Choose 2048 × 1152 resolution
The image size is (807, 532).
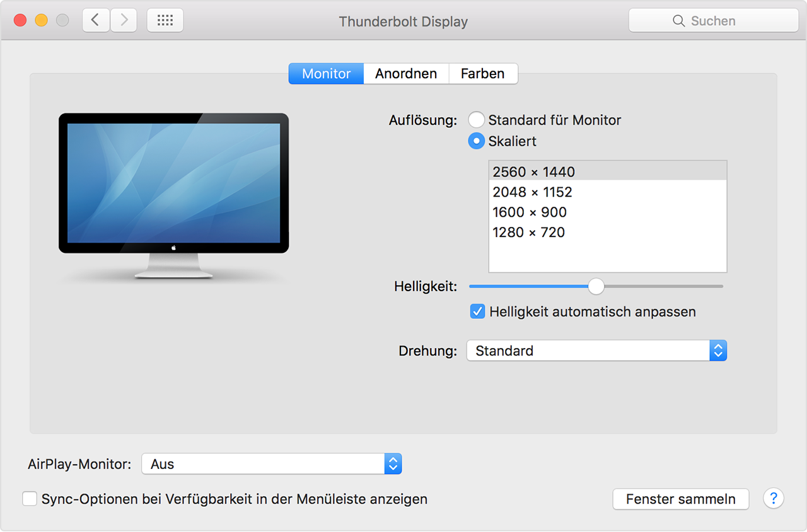tap(532, 192)
